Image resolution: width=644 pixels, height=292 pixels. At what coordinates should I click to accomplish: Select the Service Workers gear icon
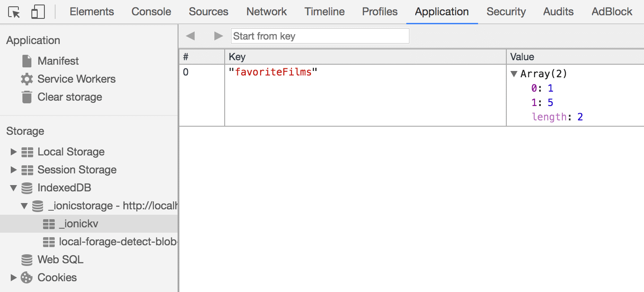coord(27,79)
